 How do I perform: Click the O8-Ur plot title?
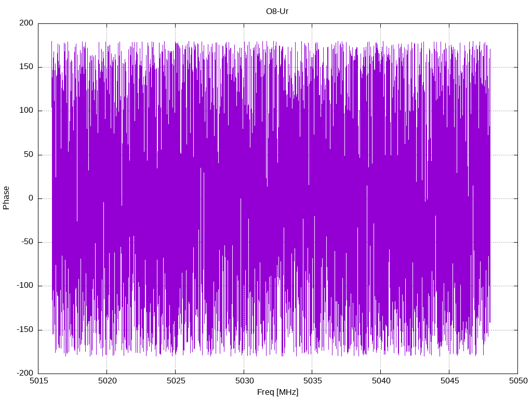[277, 11]
